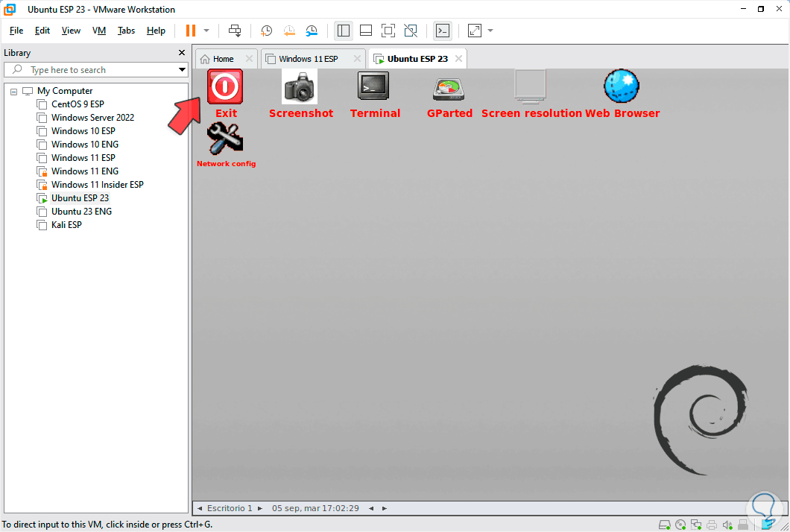This screenshot has height=532, width=790.
Task: Switch to the Home tab
Action: [223, 59]
